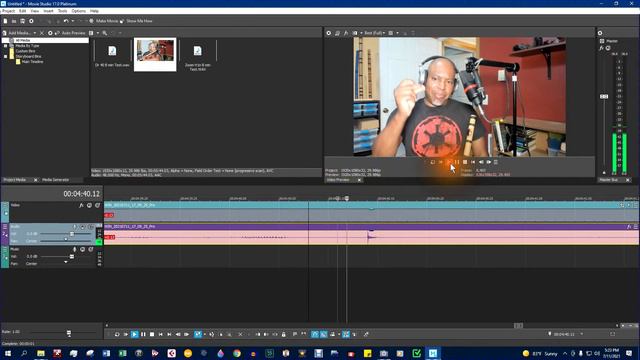Click the timecode display 00:04:40.12

point(81,194)
